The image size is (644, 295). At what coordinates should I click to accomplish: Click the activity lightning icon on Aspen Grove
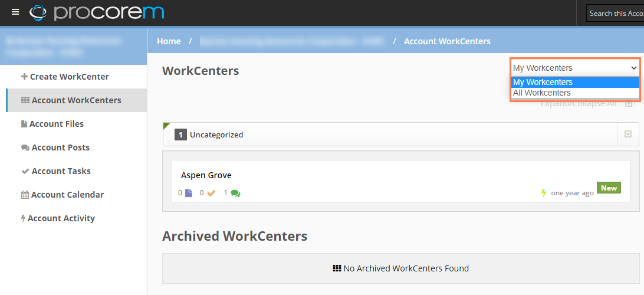(544, 193)
